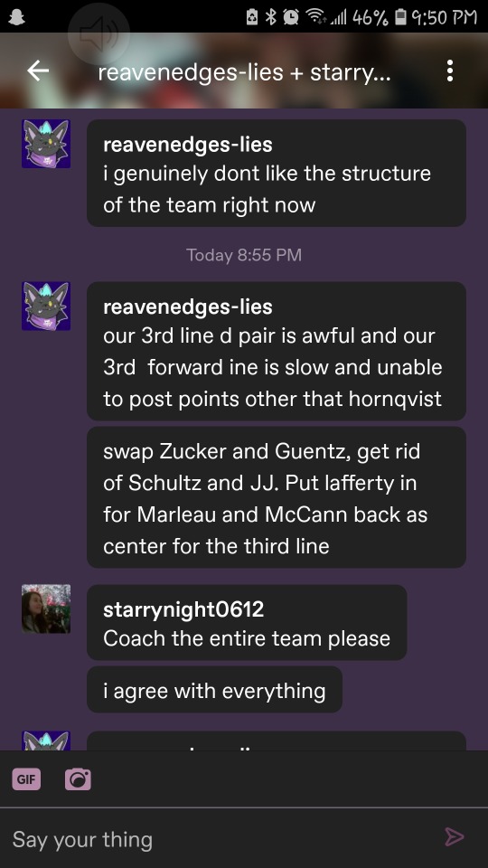
Task: Tap reavenedges-lies avatar beside 3rd line message
Action: pos(46,307)
